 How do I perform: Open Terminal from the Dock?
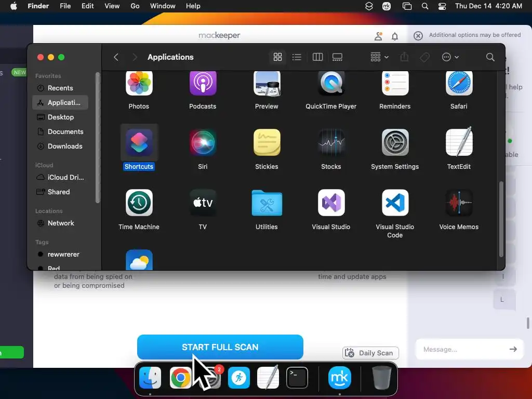click(x=297, y=378)
